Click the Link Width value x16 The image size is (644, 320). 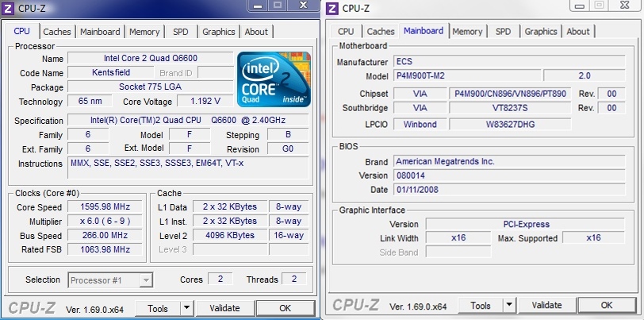pyautogui.click(x=458, y=237)
